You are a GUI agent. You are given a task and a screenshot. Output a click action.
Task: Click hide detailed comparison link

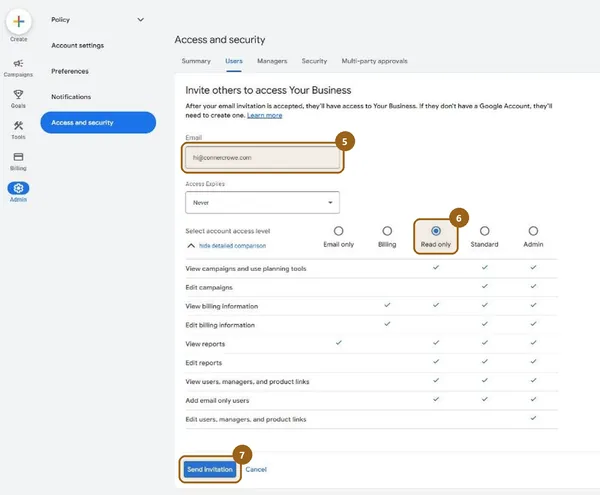[x=232, y=246]
